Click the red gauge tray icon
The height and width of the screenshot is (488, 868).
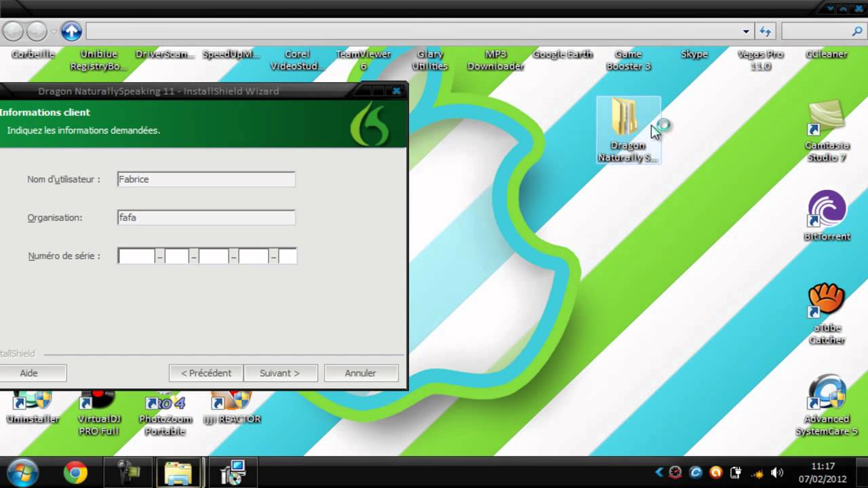pyautogui.click(x=675, y=472)
